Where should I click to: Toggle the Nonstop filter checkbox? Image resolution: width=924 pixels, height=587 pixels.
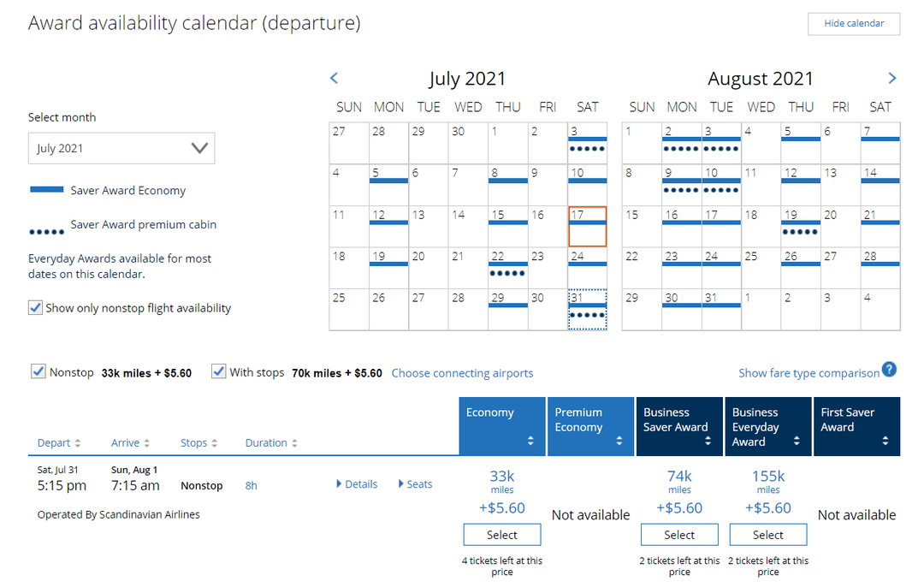tap(38, 372)
